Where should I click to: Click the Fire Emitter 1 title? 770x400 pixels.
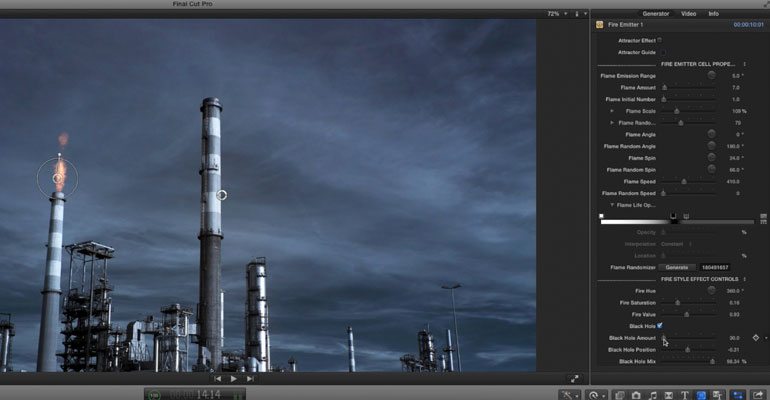tap(625, 25)
